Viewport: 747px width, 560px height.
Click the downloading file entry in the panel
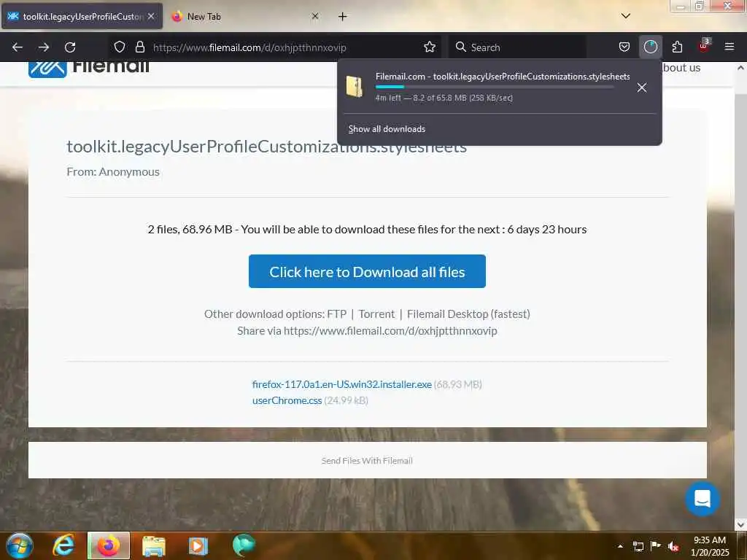click(499, 87)
